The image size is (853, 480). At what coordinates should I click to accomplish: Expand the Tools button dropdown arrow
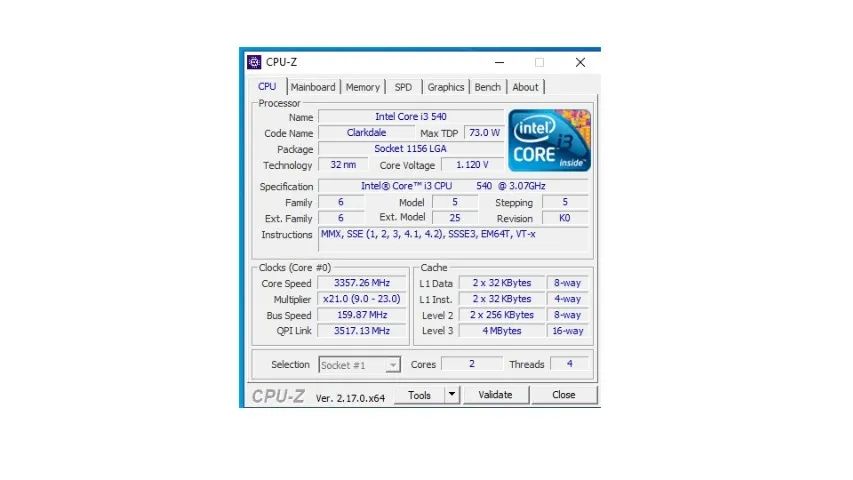point(452,395)
